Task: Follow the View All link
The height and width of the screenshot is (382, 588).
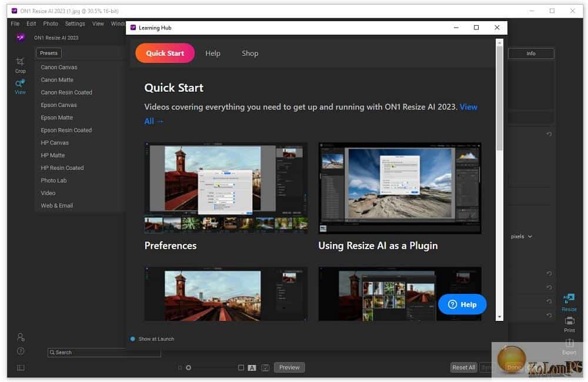Action: click(469, 107)
